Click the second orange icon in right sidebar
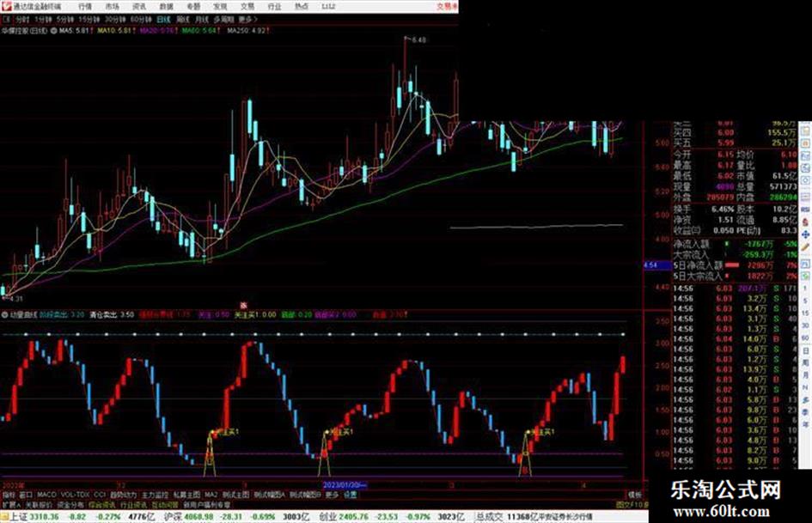 806,143
